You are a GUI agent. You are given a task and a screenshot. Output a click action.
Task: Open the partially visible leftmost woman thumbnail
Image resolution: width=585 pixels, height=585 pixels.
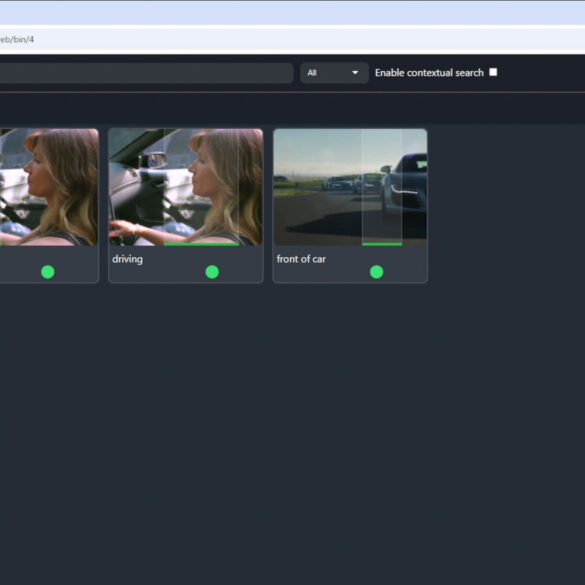[x=49, y=187]
